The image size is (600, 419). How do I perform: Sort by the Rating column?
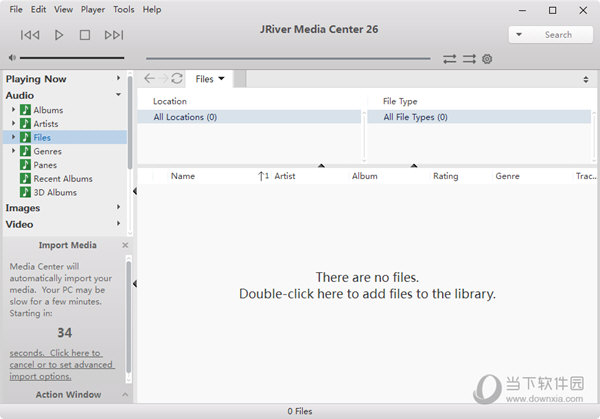445,176
